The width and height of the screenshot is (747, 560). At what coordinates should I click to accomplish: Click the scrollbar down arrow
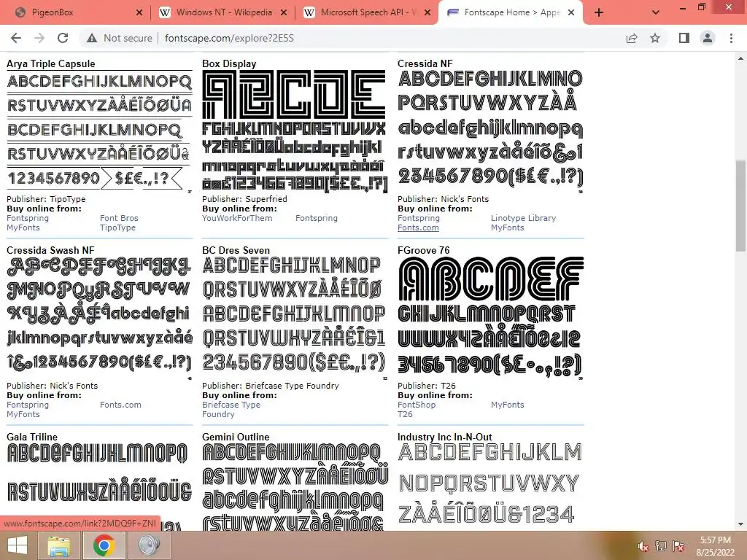click(x=740, y=524)
